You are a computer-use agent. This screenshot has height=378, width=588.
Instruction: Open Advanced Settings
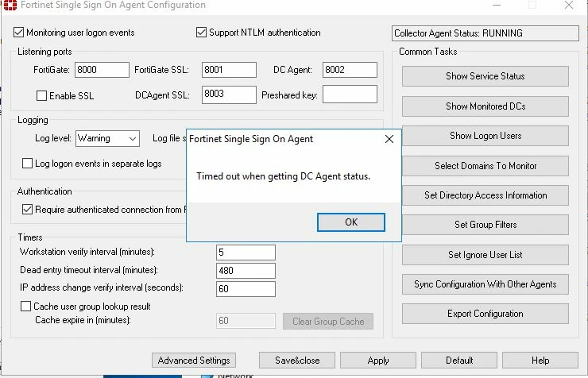[x=194, y=361]
